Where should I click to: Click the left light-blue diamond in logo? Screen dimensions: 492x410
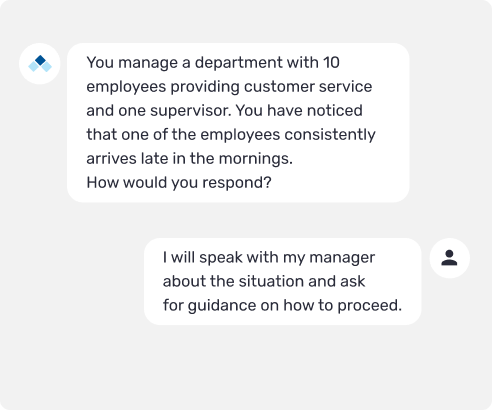34,66
